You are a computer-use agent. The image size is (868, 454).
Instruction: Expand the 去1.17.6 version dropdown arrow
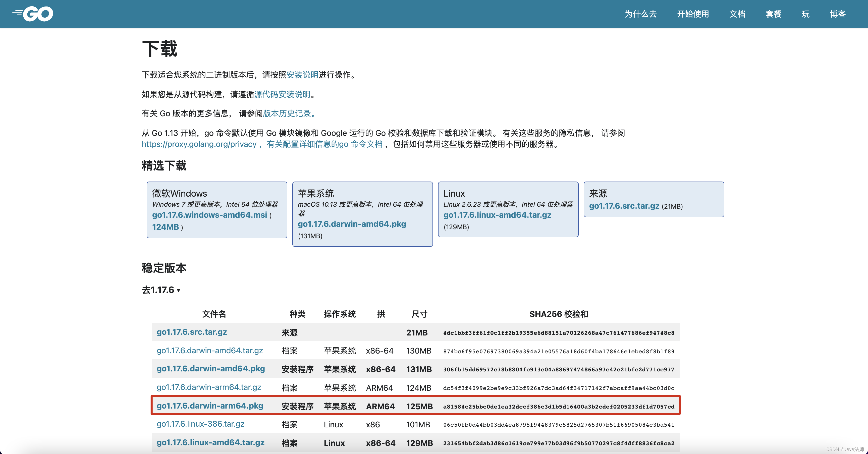click(x=179, y=291)
